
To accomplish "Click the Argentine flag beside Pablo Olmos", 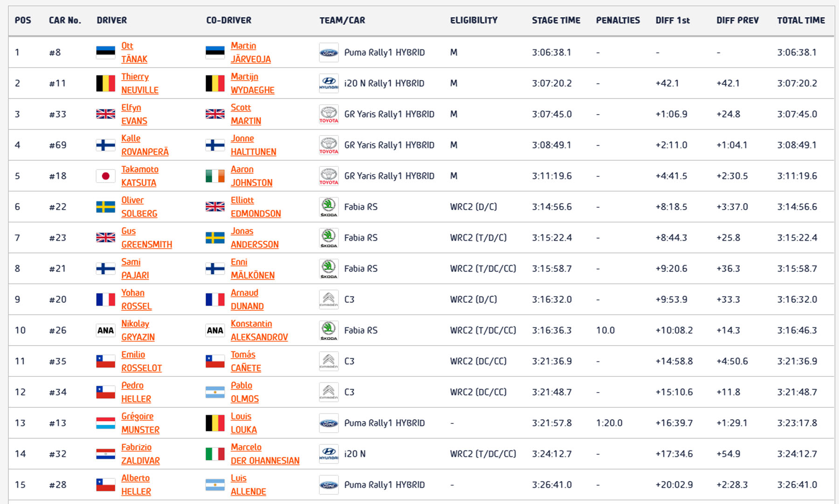I will (215, 392).
